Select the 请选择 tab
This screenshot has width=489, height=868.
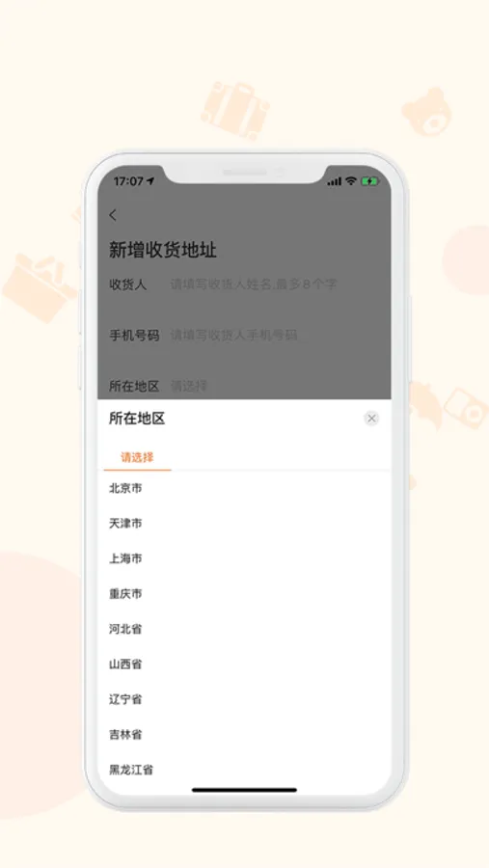pos(137,457)
